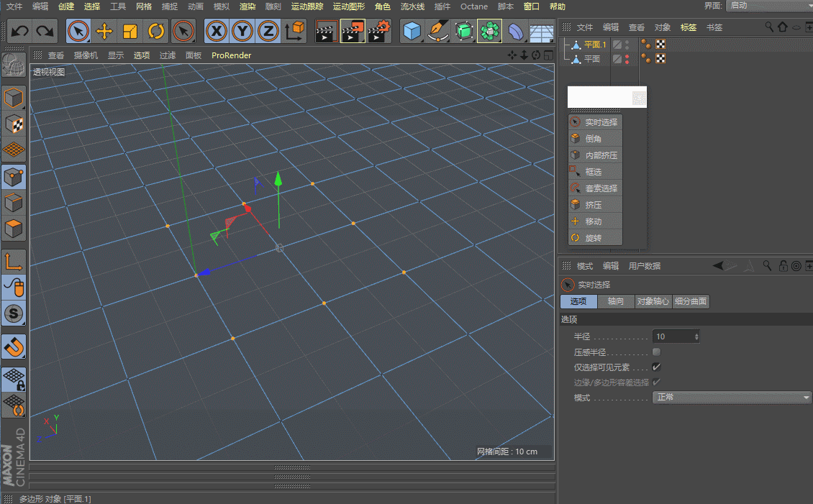Select the Scale tool in top toolbar
The width and height of the screenshot is (813, 504).
(130, 31)
